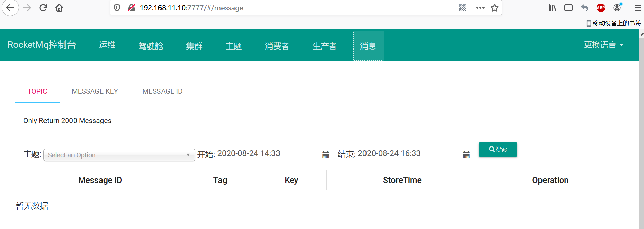Bookmark this page with the star icon
The image size is (644, 229).
point(495,8)
